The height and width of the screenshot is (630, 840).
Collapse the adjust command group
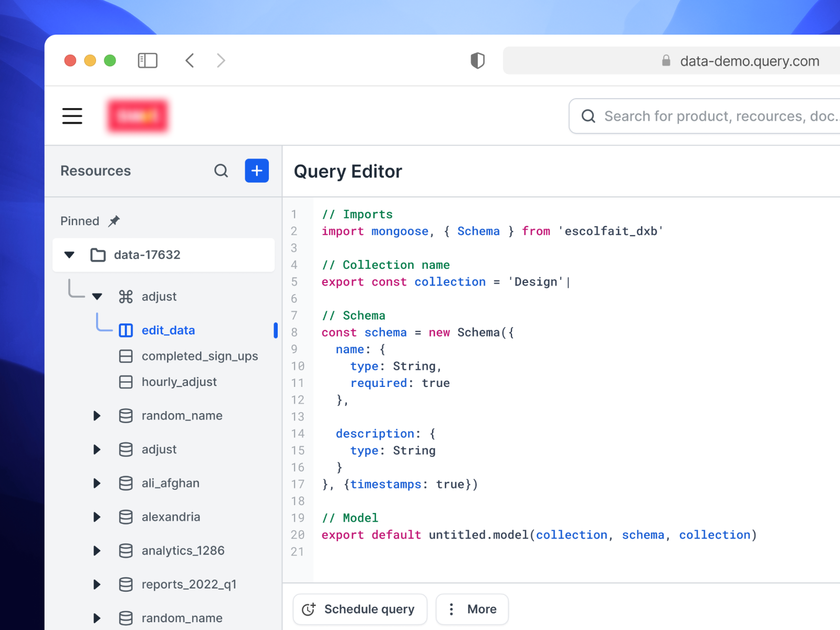point(97,297)
